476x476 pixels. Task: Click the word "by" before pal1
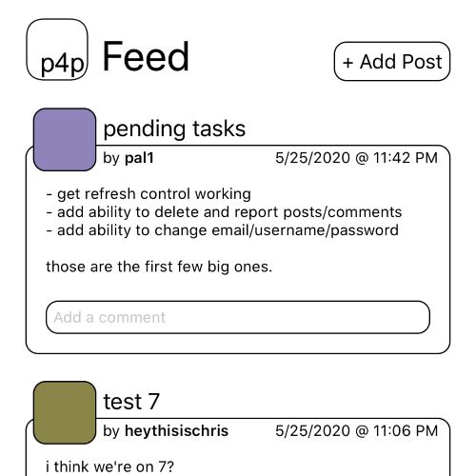tap(111, 158)
